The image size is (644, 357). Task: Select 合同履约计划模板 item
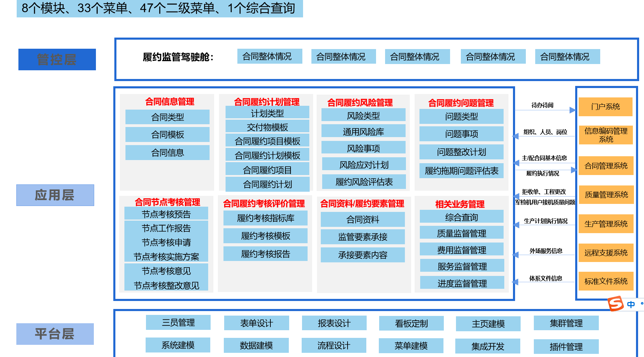[x=267, y=155]
